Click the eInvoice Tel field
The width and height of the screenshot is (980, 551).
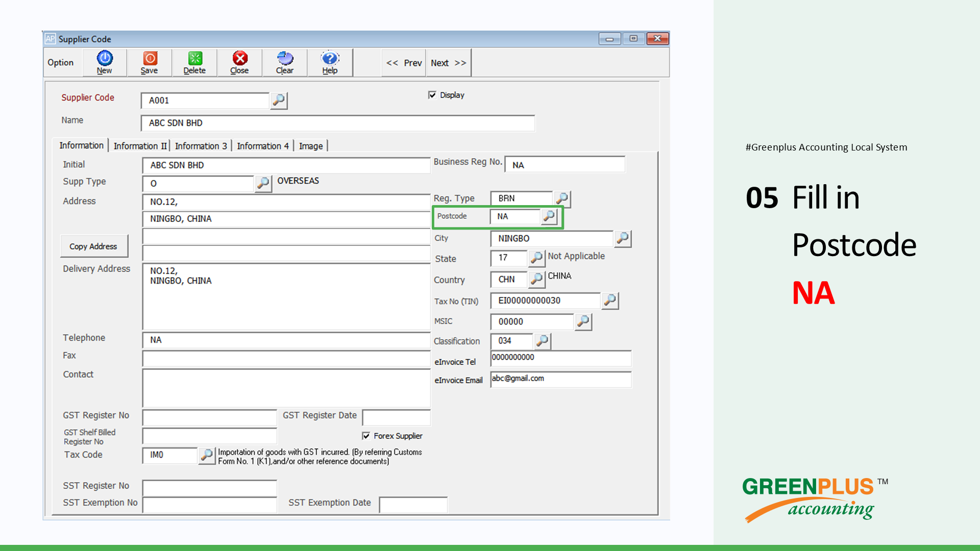coord(561,358)
